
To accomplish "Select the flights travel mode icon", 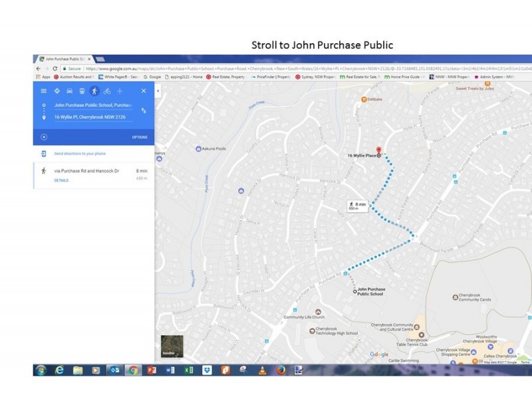I will pos(120,90).
